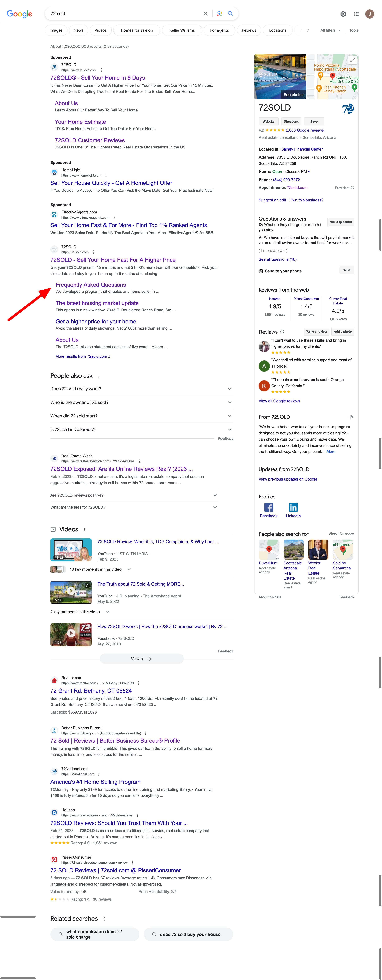Click the Save button for 72SOLD
Image resolution: width=382 pixels, height=980 pixels.
tap(314, 121)
